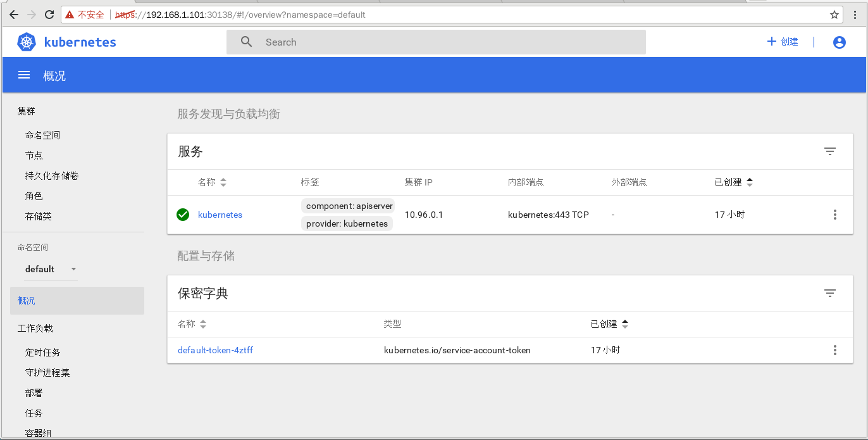Open 工作负载 section in sidebar
The height and width of the screenshot is (440, 868).
pos(35,328)
